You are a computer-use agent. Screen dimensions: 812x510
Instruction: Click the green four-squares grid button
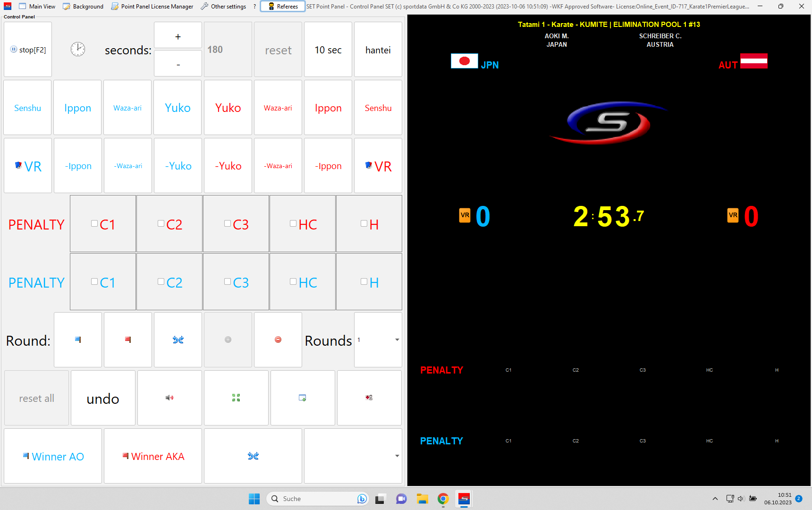(236, 398)
